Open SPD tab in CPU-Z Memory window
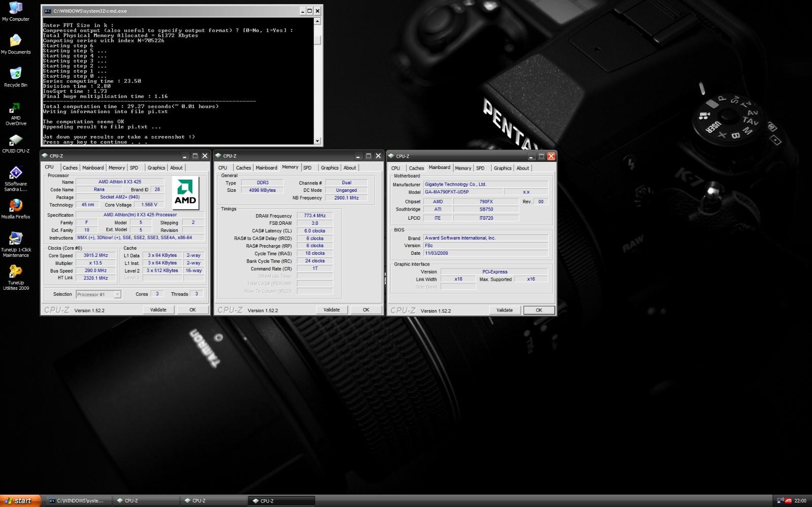 (x=307, y=168)
